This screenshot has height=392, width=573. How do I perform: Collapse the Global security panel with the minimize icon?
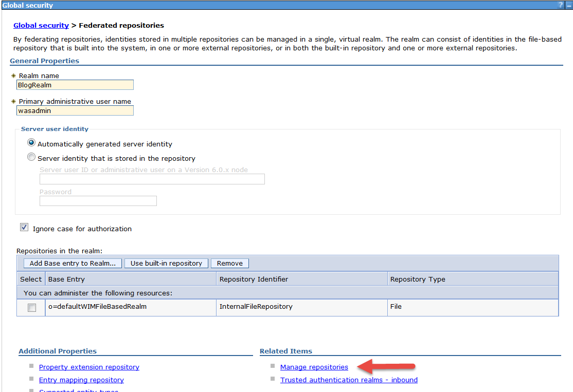click(569, 5)
